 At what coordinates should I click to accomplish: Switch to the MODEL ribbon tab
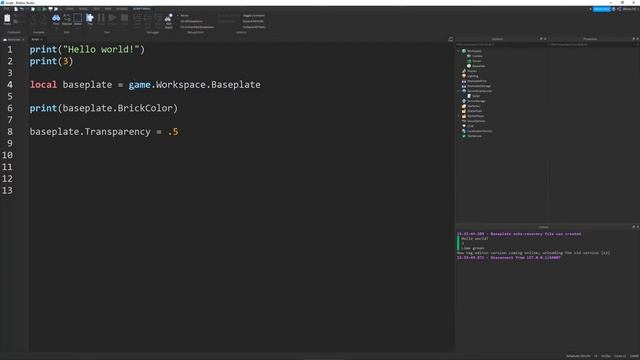[x=83, y=9]
